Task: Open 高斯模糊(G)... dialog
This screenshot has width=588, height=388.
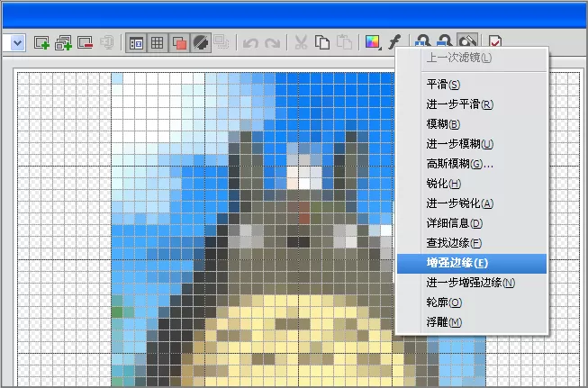Action: coord(472,164)
